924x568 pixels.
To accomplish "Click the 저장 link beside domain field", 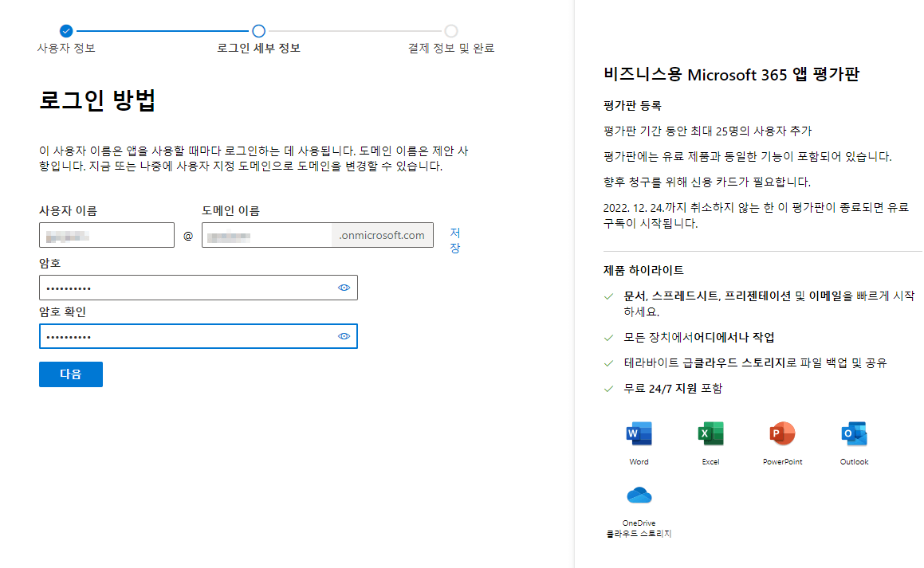I will pos(454,239).
